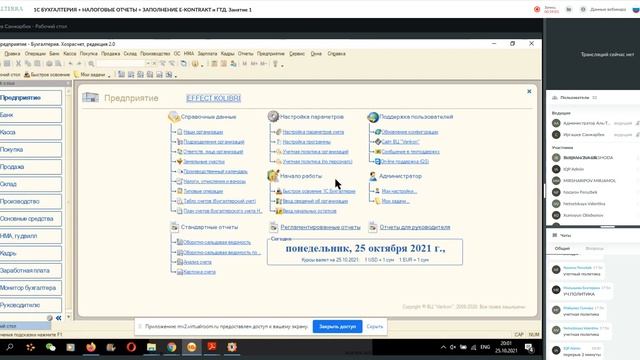This screenshot has width=640, height=360.
Task: Open Ввод начальных остатков link
Action: [309, 211]
